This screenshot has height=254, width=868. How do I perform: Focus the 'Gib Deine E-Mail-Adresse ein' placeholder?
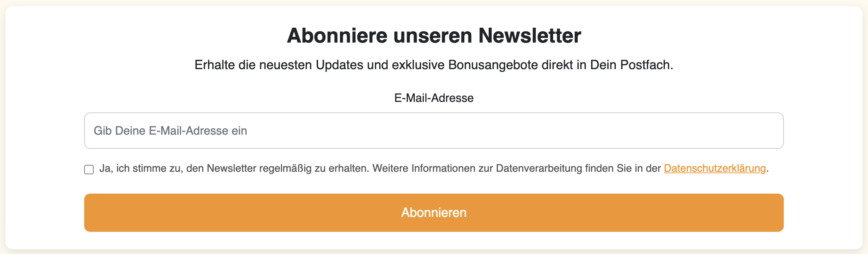coord(171,131)
